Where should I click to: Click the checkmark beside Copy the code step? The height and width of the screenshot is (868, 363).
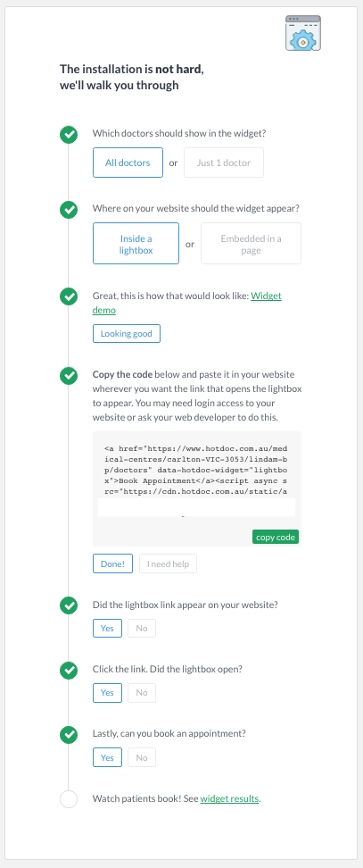[x=69, y=375]
